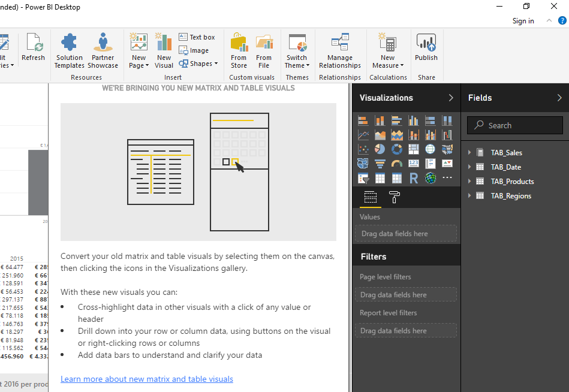Click Sign in
This screenshot has height=392, width=569.
tap(523, 20)
